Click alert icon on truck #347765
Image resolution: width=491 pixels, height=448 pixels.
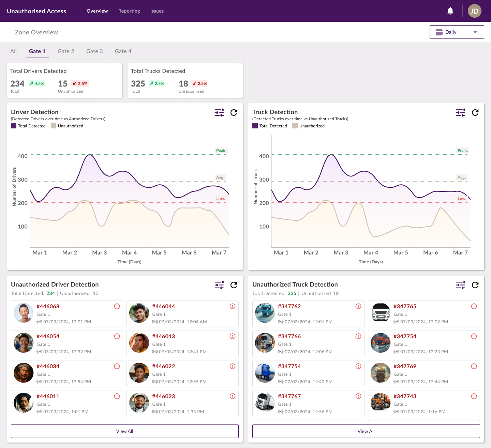click(474, 306)
